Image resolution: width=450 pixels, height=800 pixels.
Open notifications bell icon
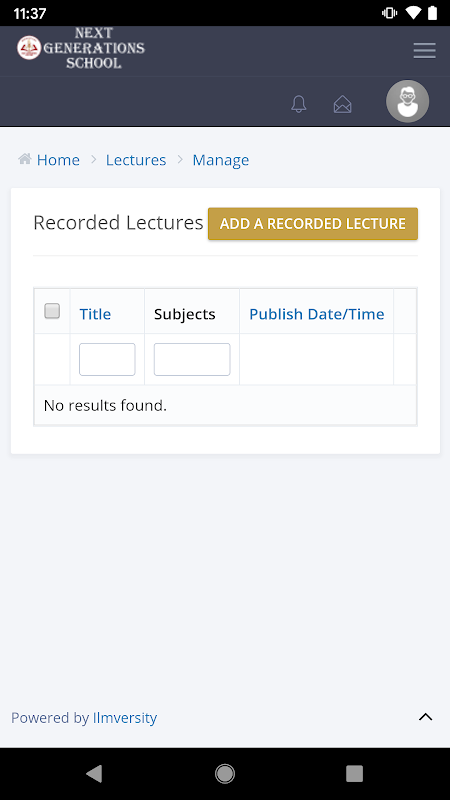pyautogui.click(x=298, y=104)
